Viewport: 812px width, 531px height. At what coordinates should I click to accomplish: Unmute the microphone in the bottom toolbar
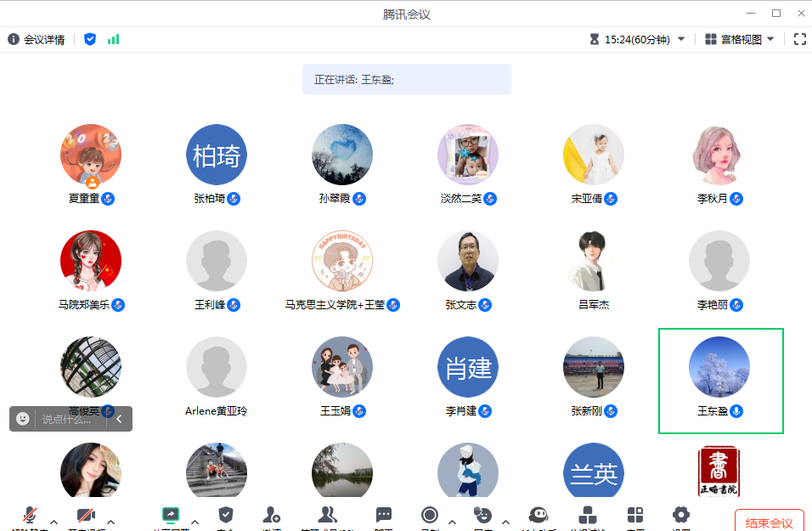[30, 517]
